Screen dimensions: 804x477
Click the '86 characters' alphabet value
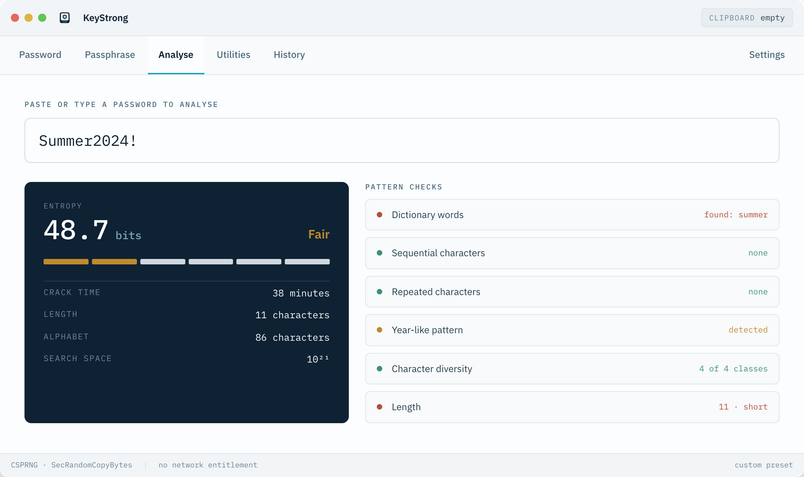point(292,337)
